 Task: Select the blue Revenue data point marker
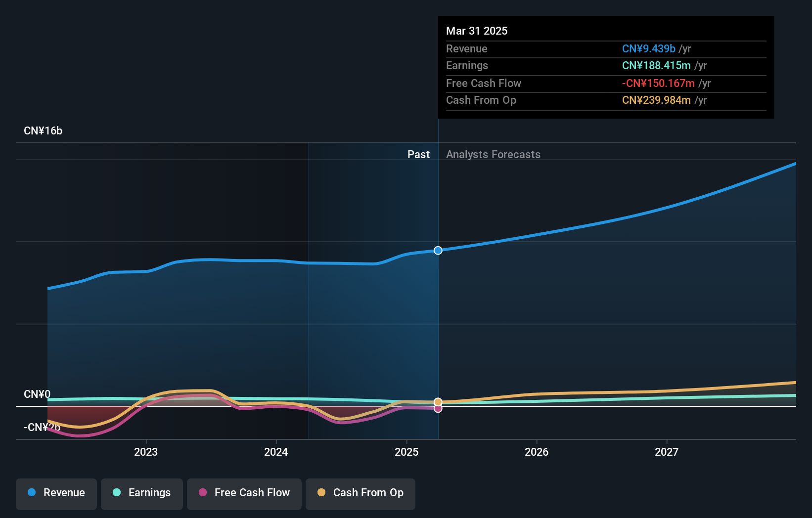click(x=438, y=251)
